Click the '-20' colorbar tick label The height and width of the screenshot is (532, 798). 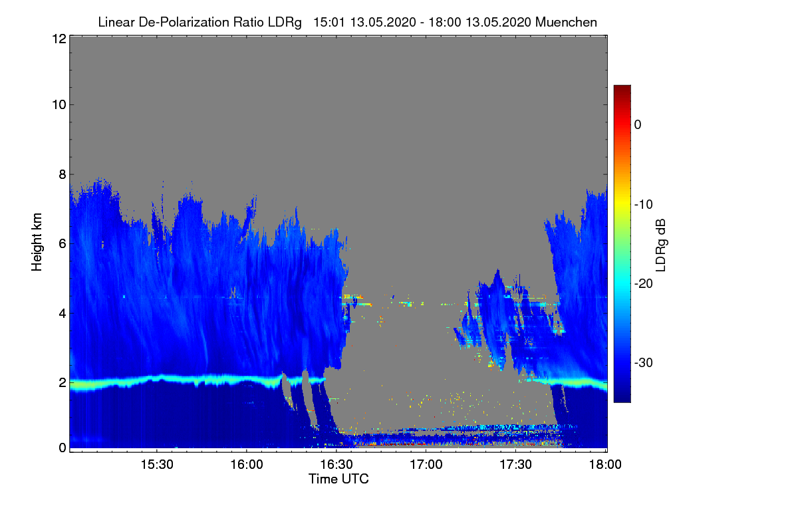[644, 283]
